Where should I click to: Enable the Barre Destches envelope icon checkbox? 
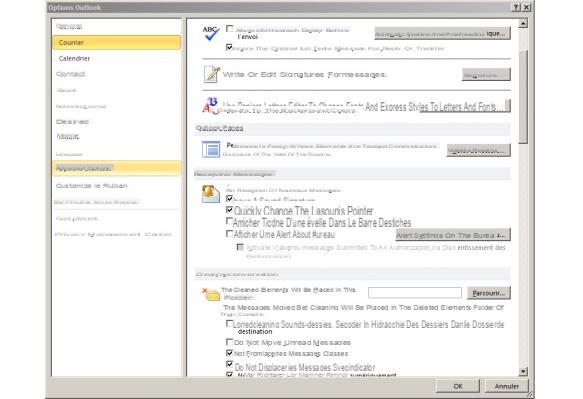[x=229, y=221]
